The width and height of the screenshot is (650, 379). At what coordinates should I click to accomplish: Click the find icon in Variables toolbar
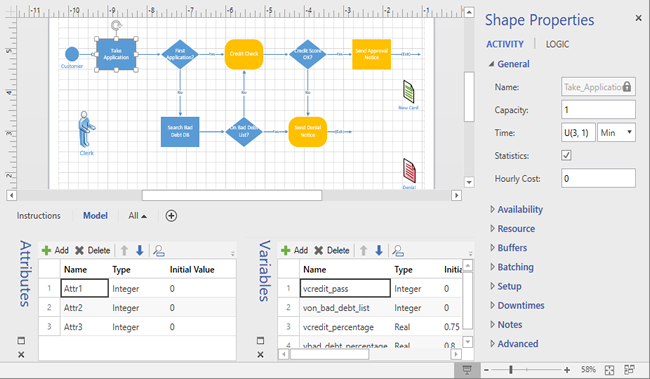pyautogui.click(x=398, y=250)
